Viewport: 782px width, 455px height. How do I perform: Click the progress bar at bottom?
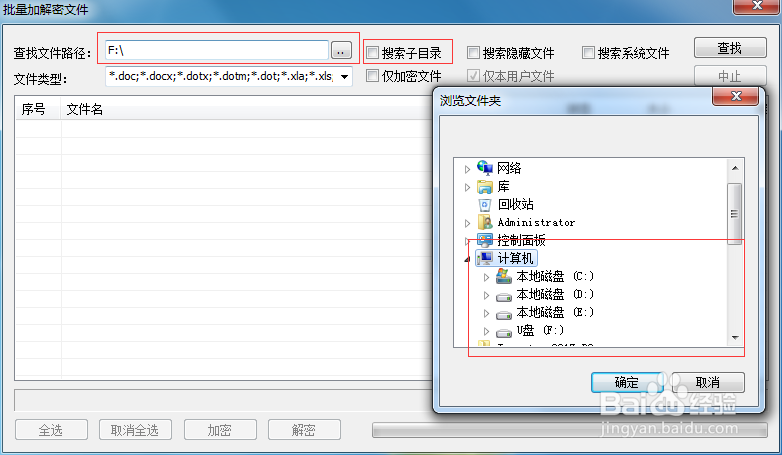coord(570,430)
